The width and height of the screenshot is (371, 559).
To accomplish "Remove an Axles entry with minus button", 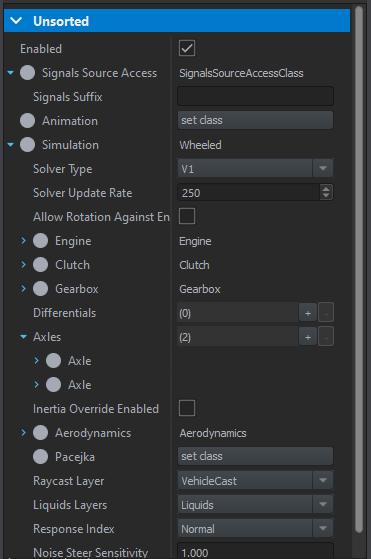I will click(326, 337).
